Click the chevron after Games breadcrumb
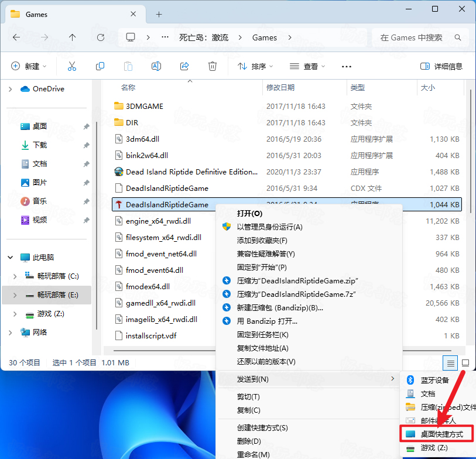The width and height of the screenshot is (476, 459). pyautogui.click(x=290, y=37)
